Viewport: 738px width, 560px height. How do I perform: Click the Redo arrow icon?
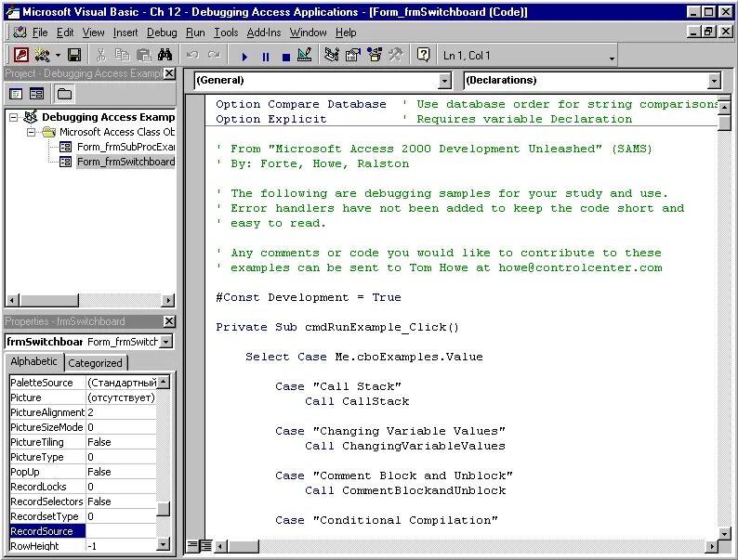point(214,55)
